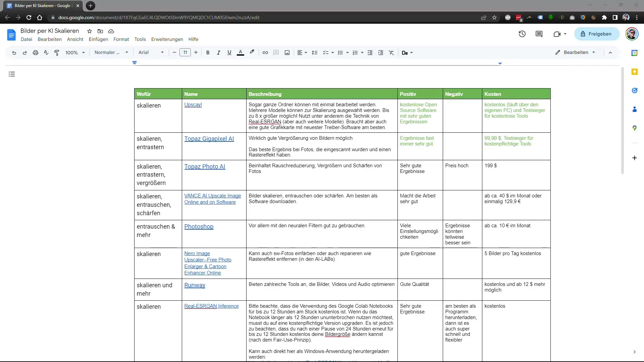Open the Font style dropdown
Screen dimensions: 644x362
(151, 53)
